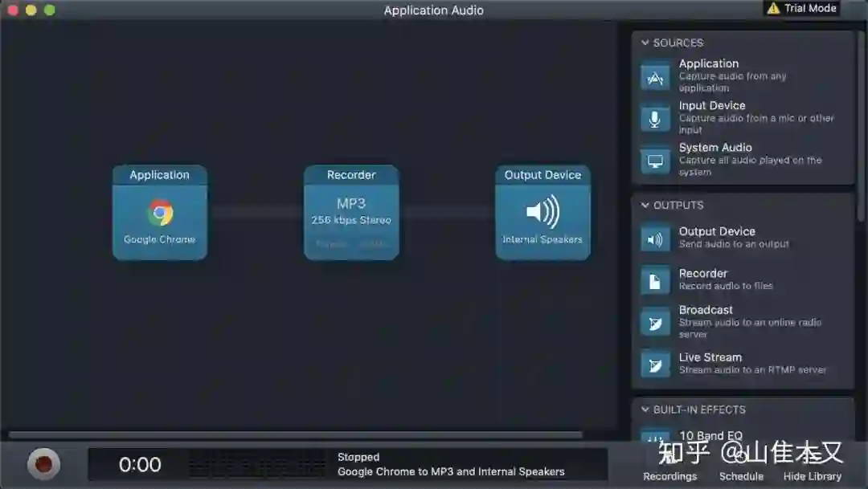Click 'Send audio to an output' description
Image resolution: width=868 pixels, height=489 pixels.
click(x=734, y=244)
